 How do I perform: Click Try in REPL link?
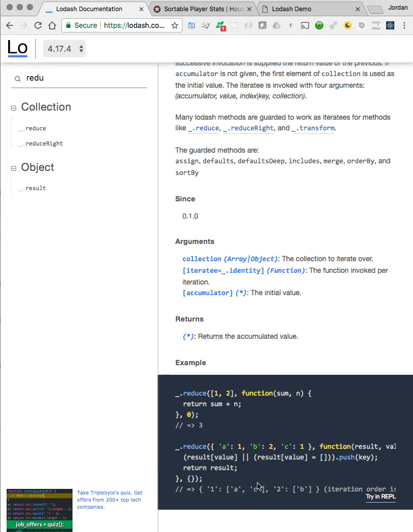[x=381, y=496]
